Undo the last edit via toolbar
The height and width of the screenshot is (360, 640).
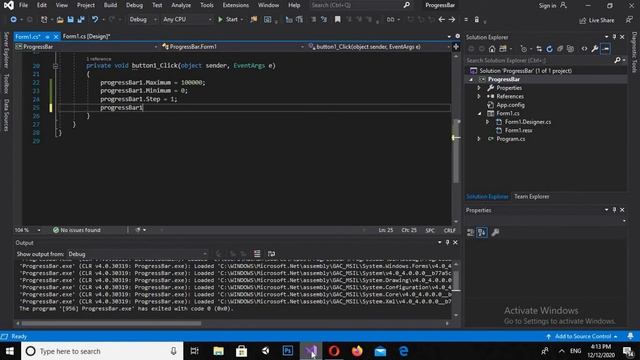(95, 20)
